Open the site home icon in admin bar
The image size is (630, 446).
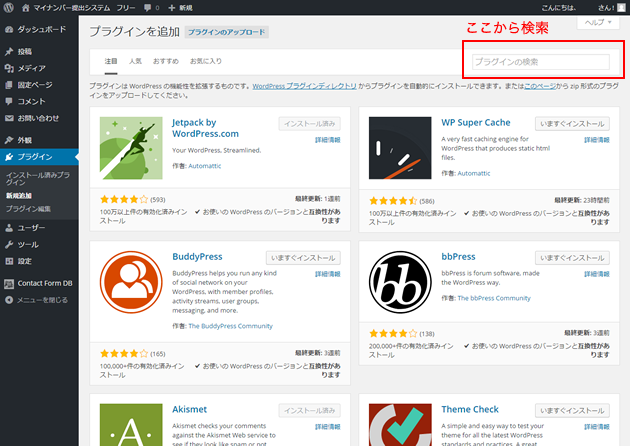[x=26, y=8]
